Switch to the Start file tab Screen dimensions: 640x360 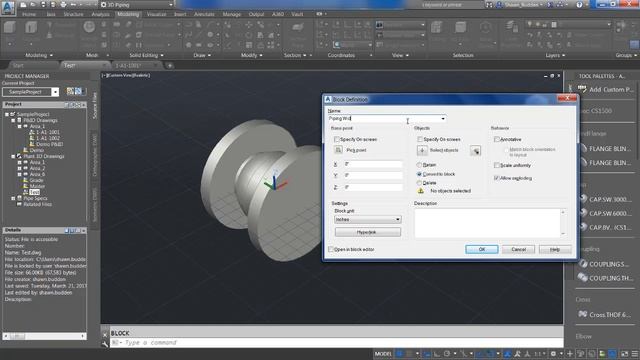point(18,65)
